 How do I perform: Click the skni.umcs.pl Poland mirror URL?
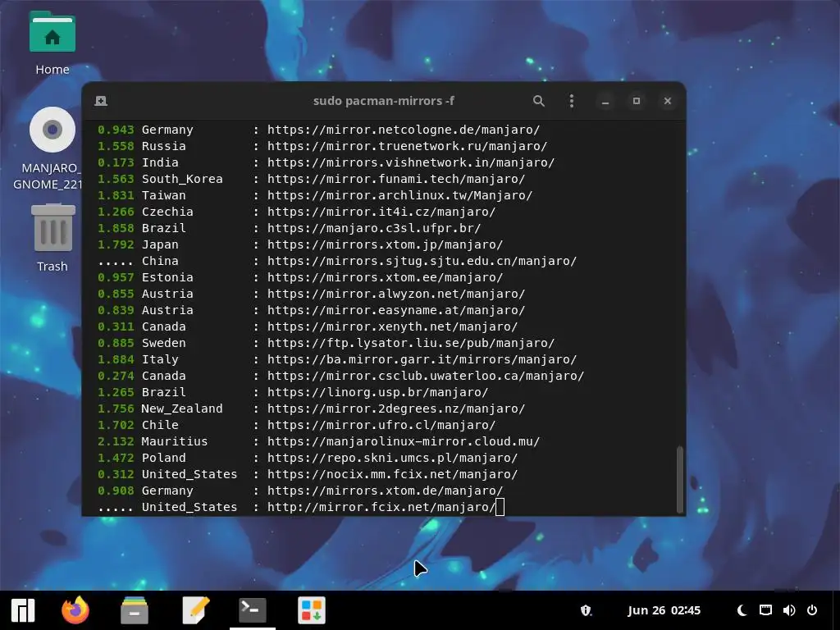coord(392,458)
